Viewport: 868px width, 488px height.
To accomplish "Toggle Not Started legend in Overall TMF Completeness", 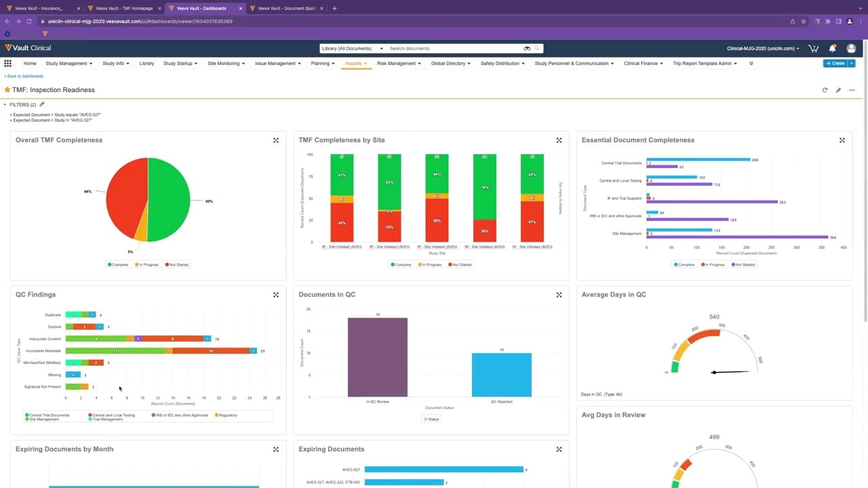I will pyautogui.click(x=176, y=264).
